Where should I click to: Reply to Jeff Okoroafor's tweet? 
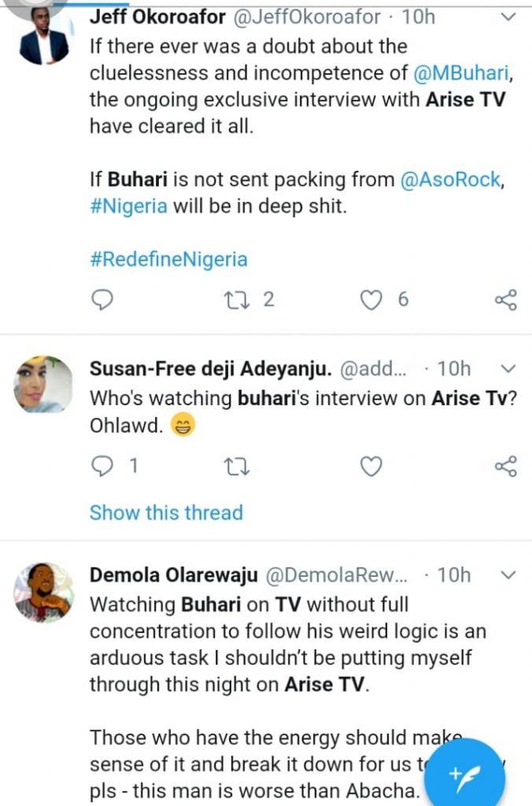102,299
